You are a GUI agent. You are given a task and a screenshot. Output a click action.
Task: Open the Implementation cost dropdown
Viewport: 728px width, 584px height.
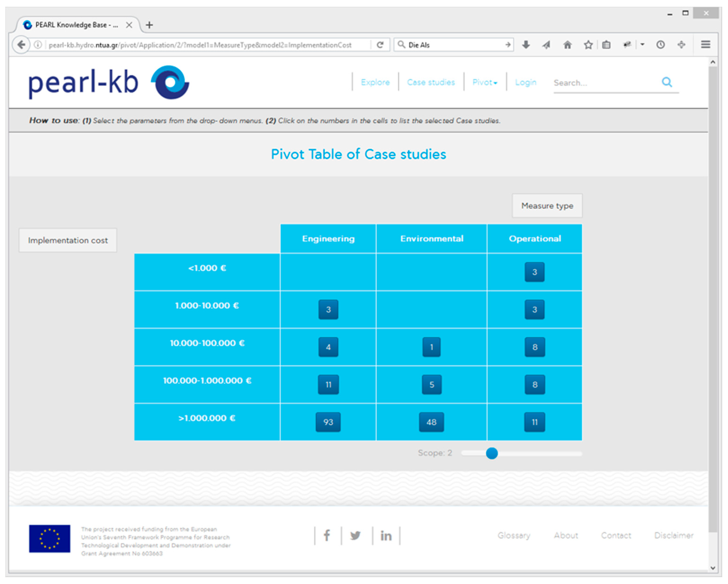click(68, 240)
